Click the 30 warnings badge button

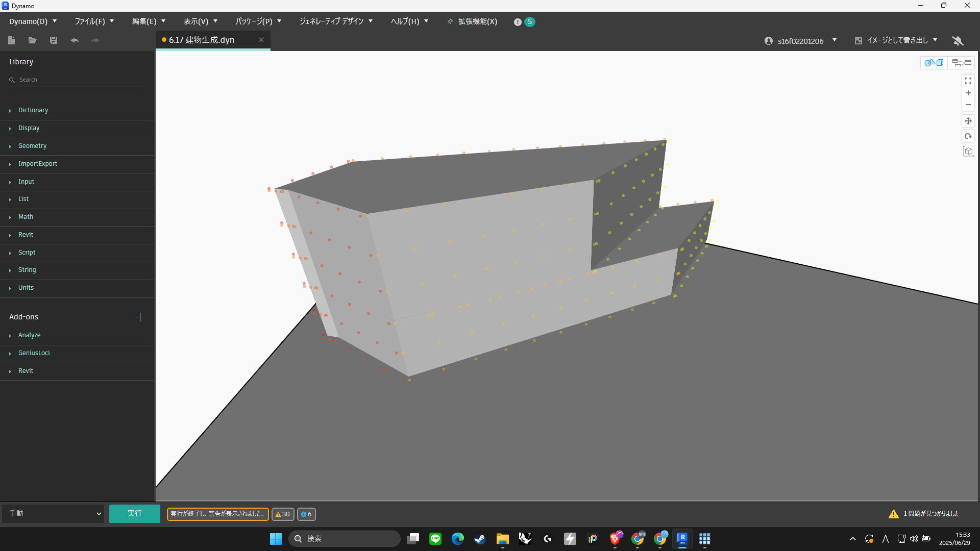click(283, 514)
